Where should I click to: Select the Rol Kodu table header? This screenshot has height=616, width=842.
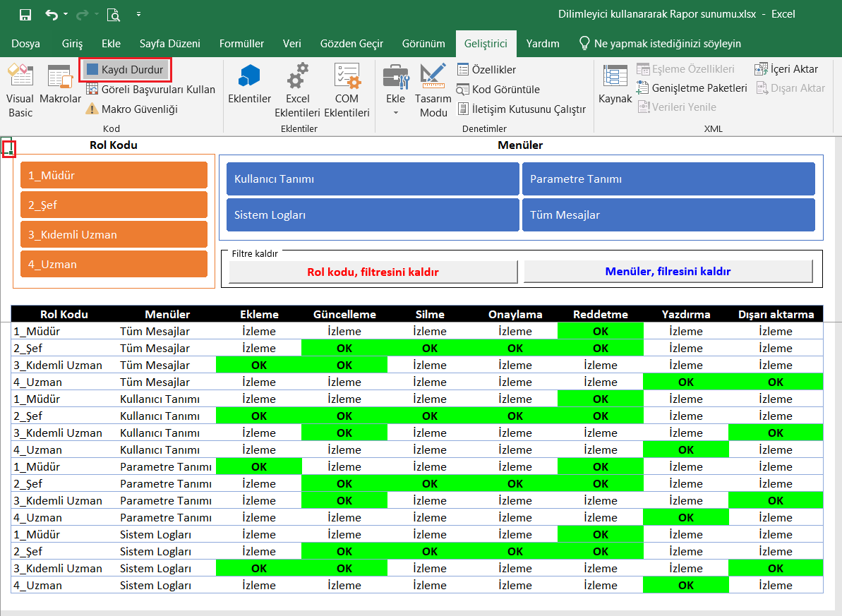(x=64, y=314)
